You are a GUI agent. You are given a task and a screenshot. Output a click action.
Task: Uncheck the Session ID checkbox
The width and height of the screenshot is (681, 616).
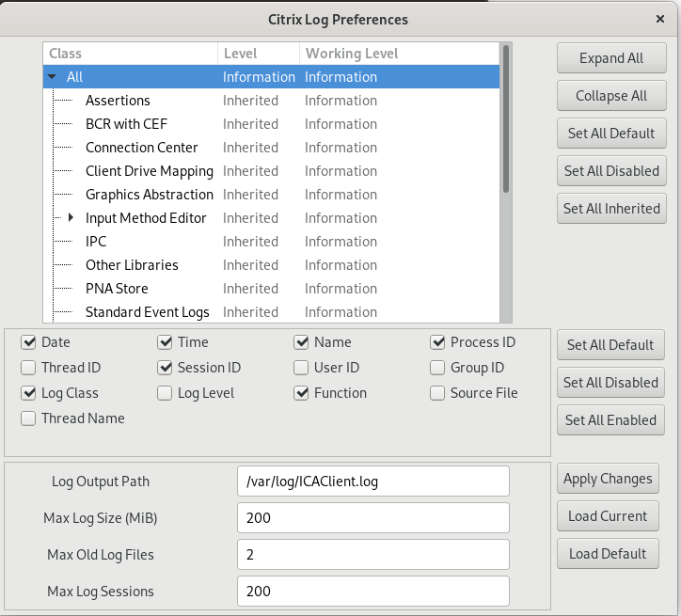(166, 368)
